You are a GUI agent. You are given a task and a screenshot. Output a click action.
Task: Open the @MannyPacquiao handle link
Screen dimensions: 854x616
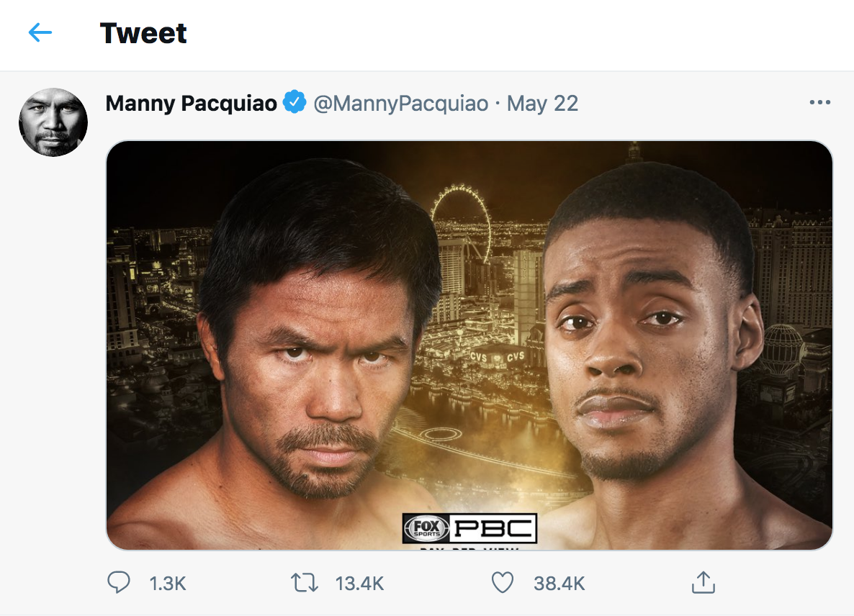point(400,104)
